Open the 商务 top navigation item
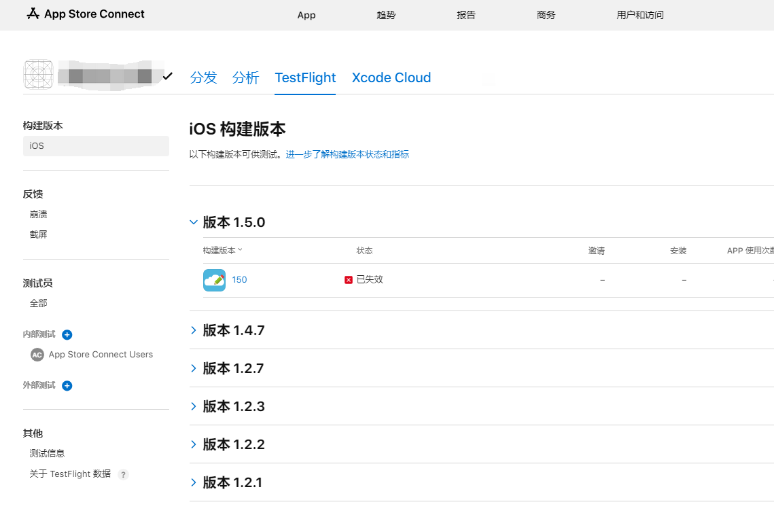 [x=546, y=16]
